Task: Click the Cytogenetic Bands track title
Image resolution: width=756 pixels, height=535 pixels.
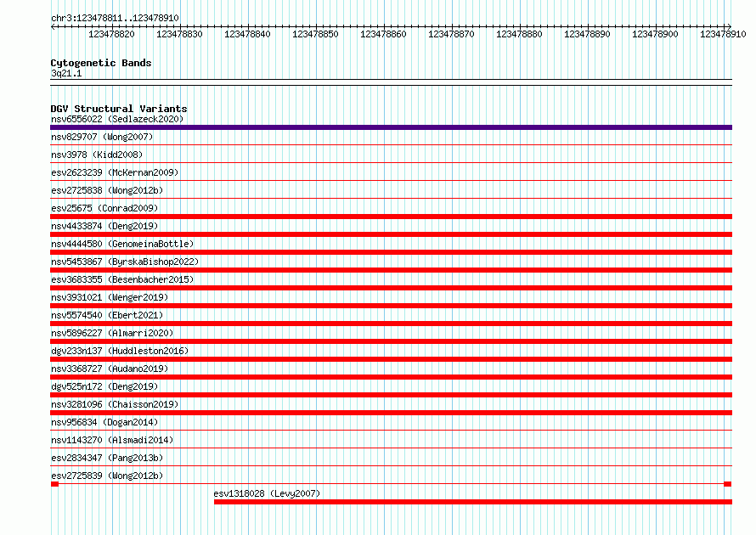Action: pyautogui.click(x=101, y=63)
